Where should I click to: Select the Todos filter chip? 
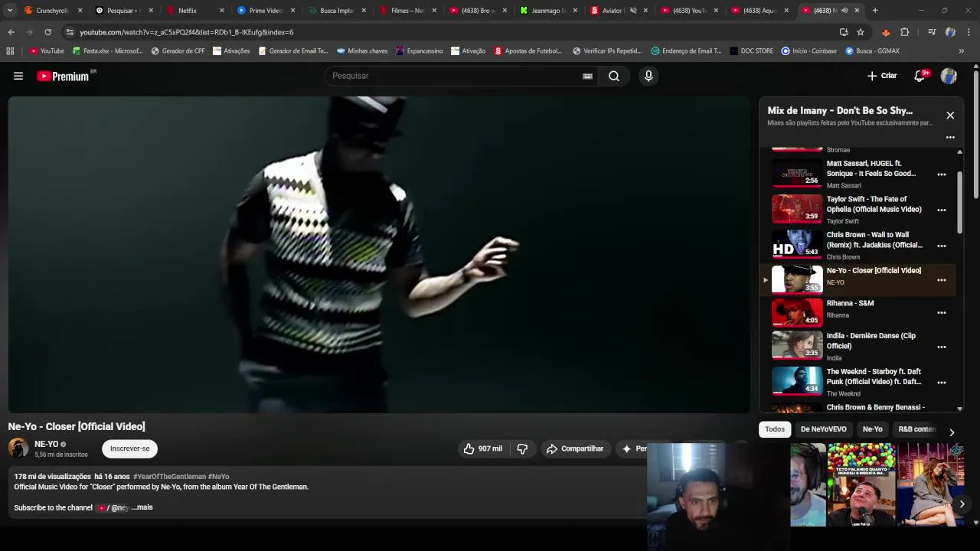(x=775, y=429)
